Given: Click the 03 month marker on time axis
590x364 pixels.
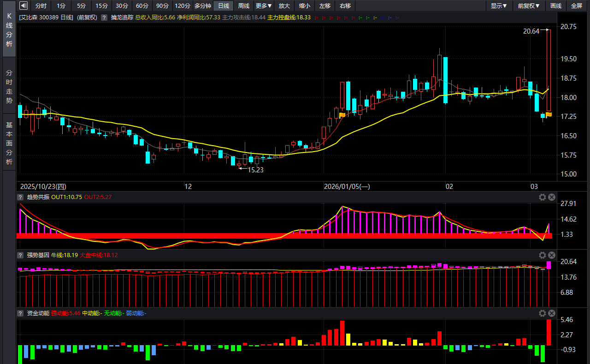Looking at the screenshot, I should coord(534,187).
